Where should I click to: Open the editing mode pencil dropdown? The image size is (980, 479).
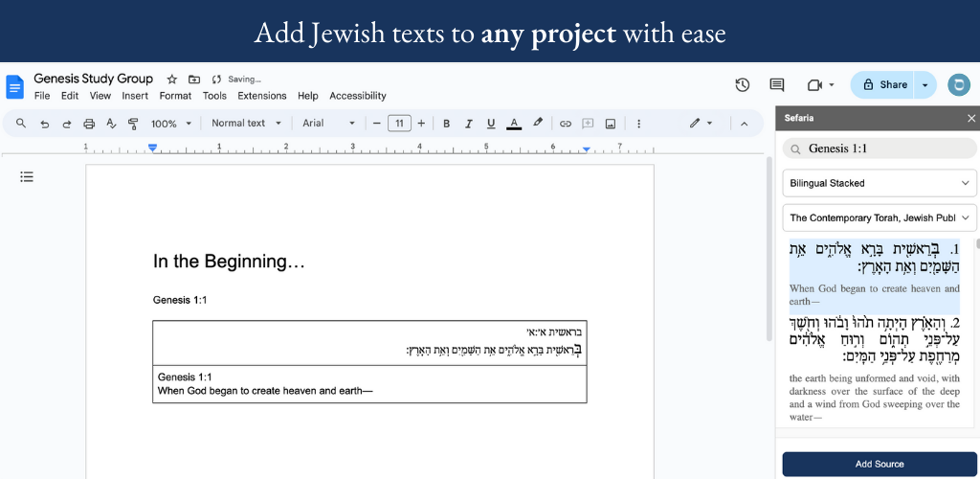702,124
